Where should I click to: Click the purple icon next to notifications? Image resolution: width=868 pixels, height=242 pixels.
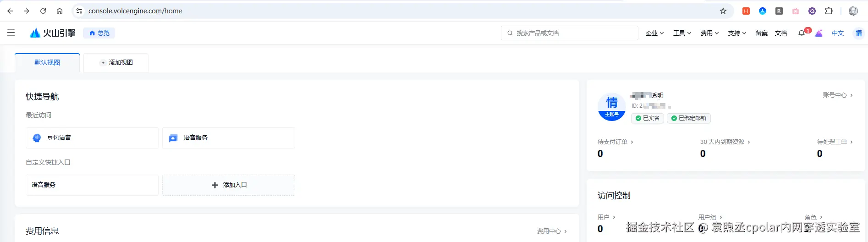point(819,33)
